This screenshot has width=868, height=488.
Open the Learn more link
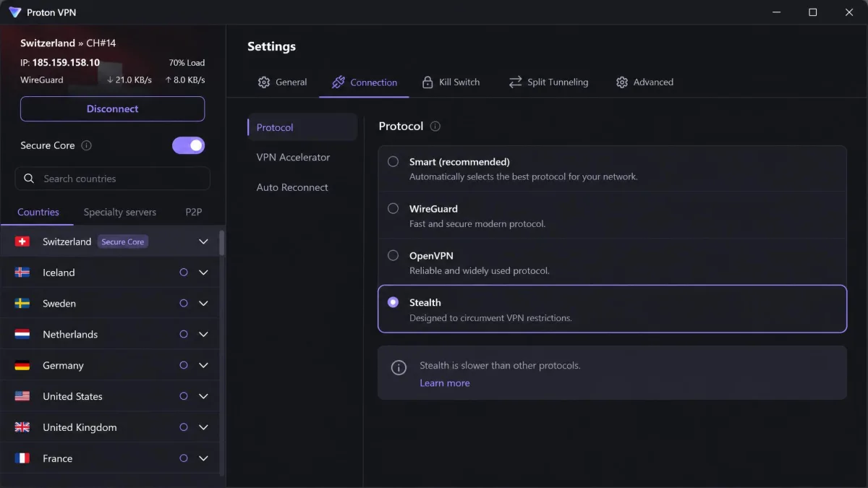coord(445,383)
